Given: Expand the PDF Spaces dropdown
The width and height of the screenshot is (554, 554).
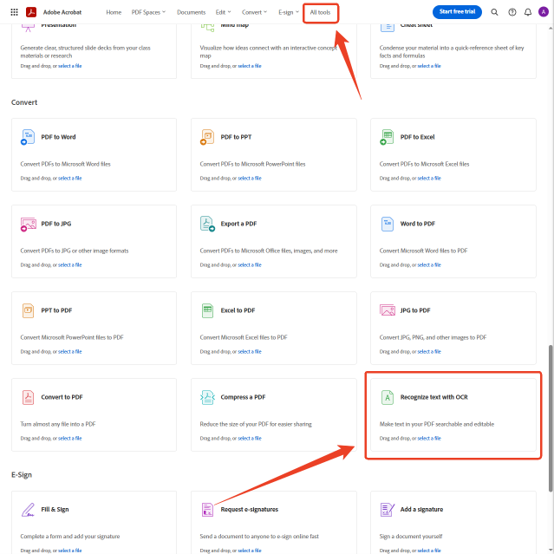Looking at the screenshot, I should [x=148, y=12].
